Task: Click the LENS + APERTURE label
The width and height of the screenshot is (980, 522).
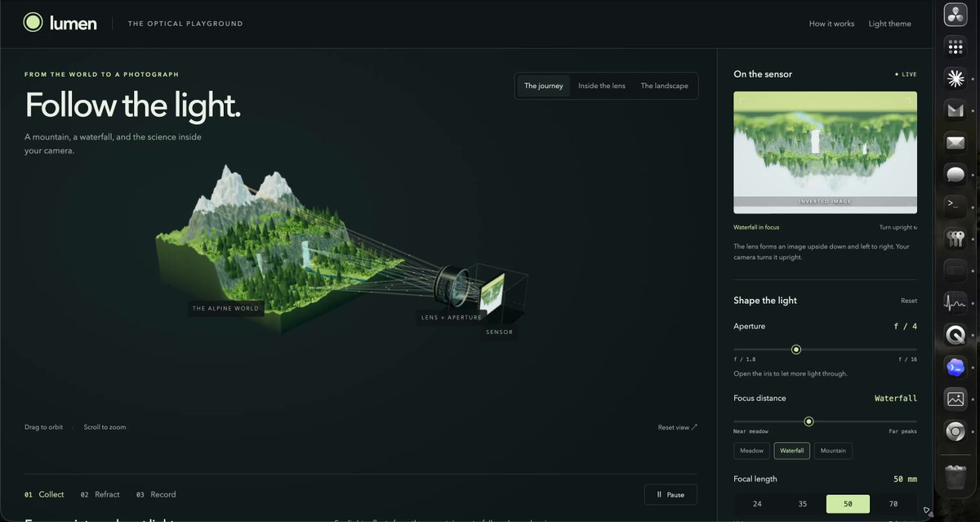Action: click(452, 317)
